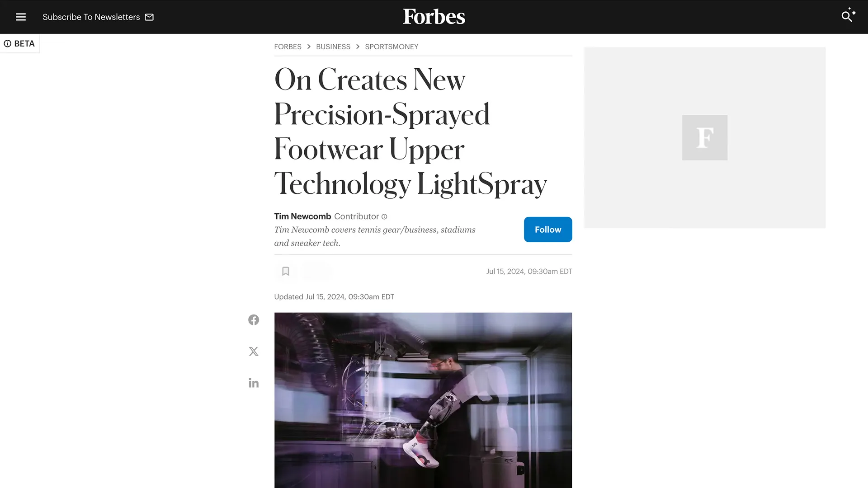Go to the Forbes homepage logo
The width and height of the screenshot is (868, 488).
click(434, 17)
